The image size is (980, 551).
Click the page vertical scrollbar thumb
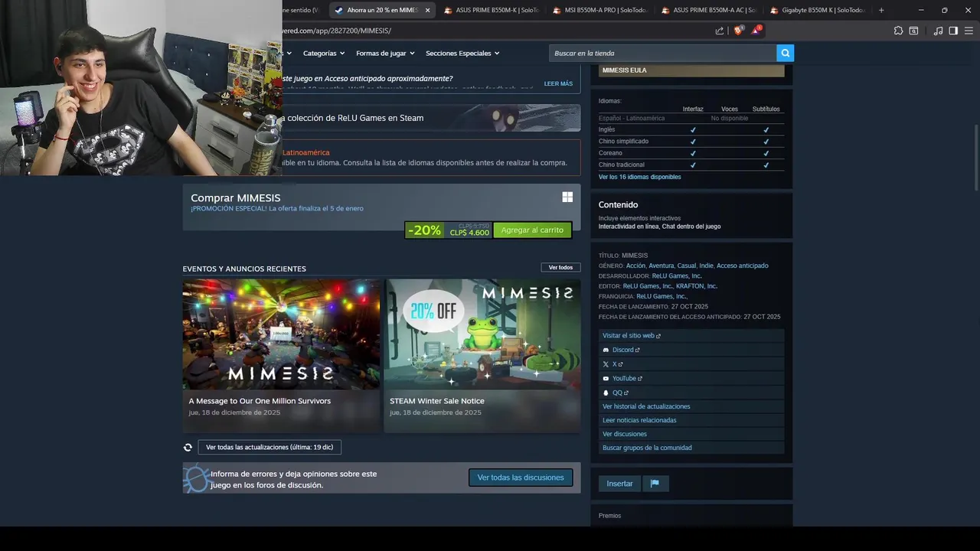[975, 157]
